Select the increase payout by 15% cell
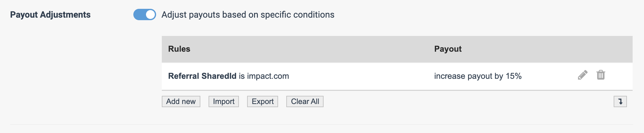This screenshot has height=133, width=644. (x=478, y=76)
